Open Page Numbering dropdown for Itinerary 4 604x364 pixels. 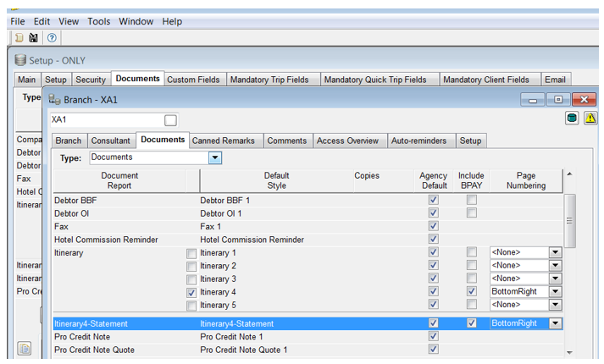(555, 292)
